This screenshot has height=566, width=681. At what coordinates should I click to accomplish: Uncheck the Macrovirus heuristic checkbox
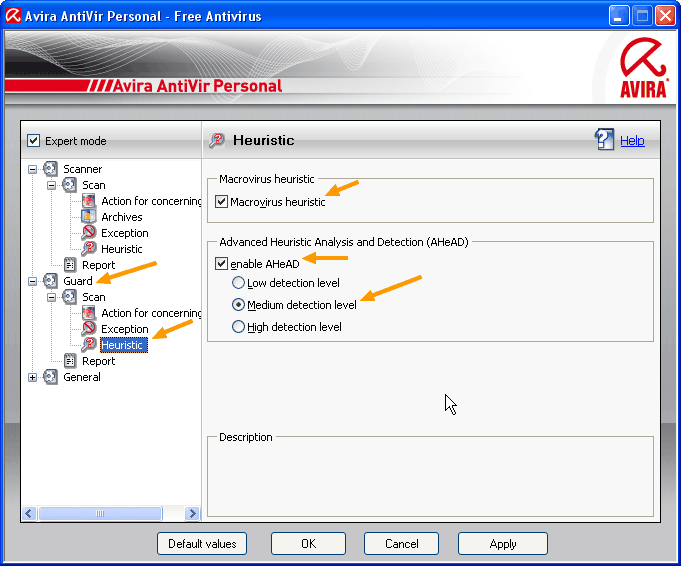click(x=221, y=202)
